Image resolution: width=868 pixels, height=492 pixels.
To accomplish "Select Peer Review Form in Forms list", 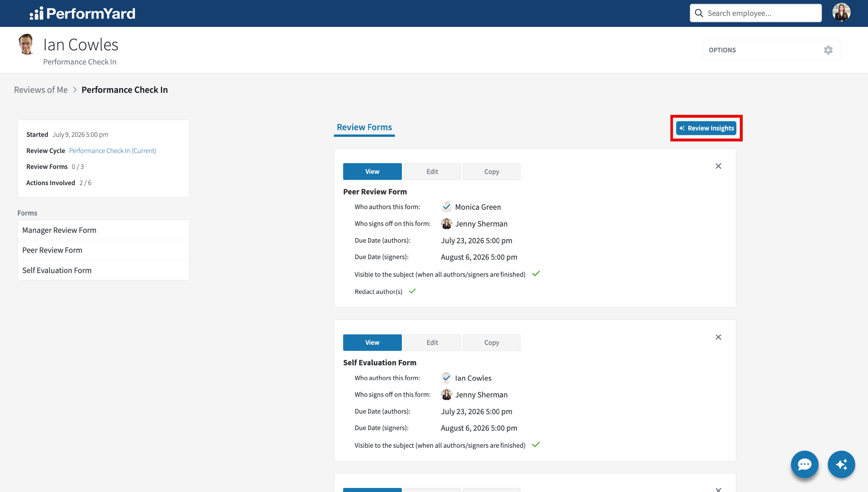I will 103,250.
